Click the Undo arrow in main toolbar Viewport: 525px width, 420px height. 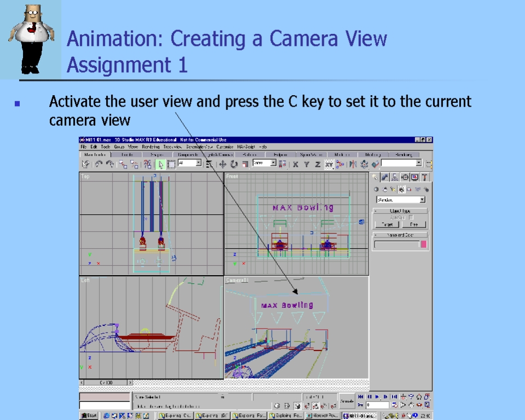[x=99, y=164]
